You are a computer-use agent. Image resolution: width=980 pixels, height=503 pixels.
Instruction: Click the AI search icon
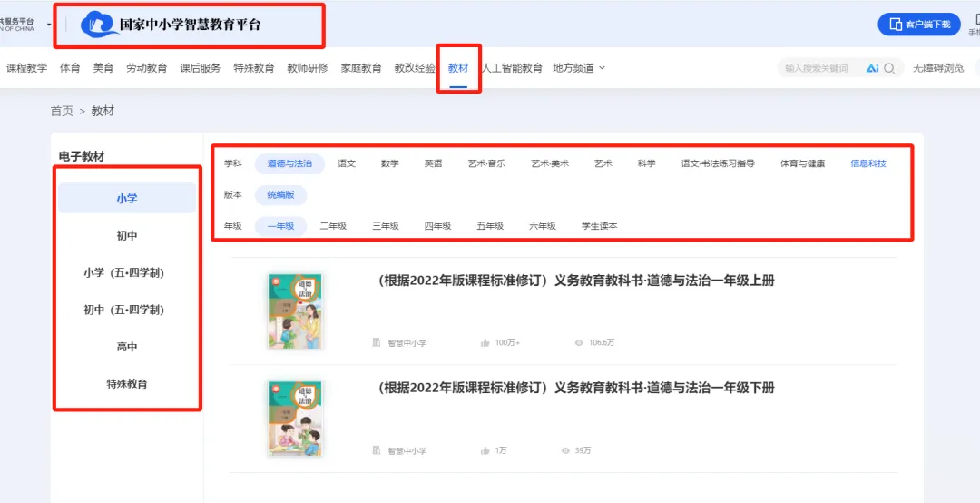click(873, 68)
